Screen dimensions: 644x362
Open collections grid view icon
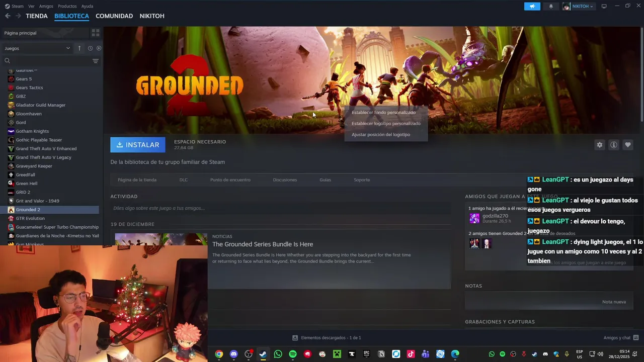tap(96, 33)
